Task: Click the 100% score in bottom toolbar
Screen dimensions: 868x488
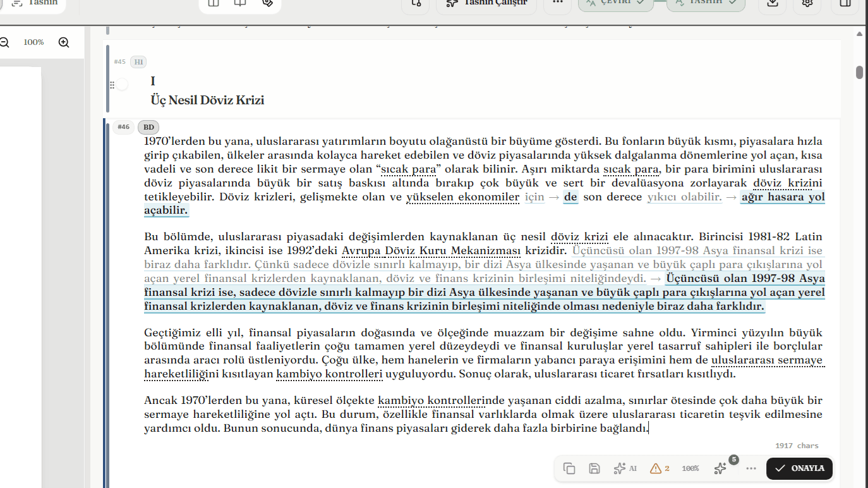Action: [x=690, y=468]
